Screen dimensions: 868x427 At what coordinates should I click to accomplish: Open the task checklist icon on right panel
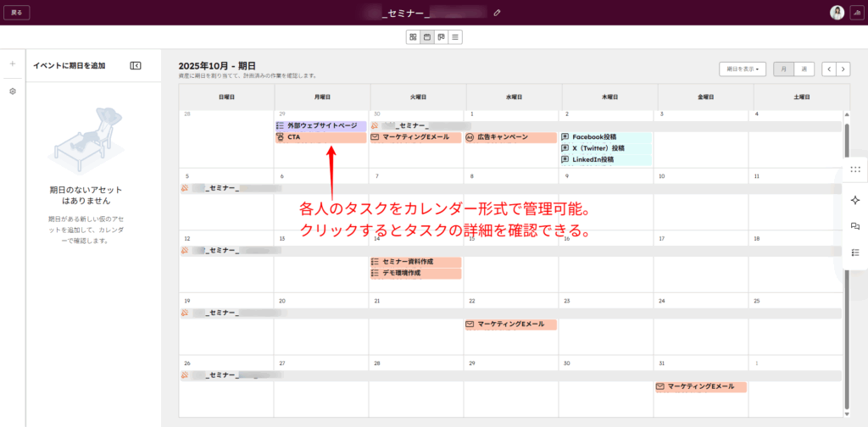[854, 252]
